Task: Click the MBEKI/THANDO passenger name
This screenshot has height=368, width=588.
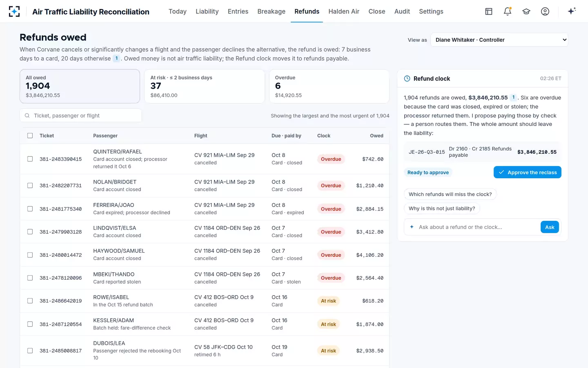Action: click(114, 274)
